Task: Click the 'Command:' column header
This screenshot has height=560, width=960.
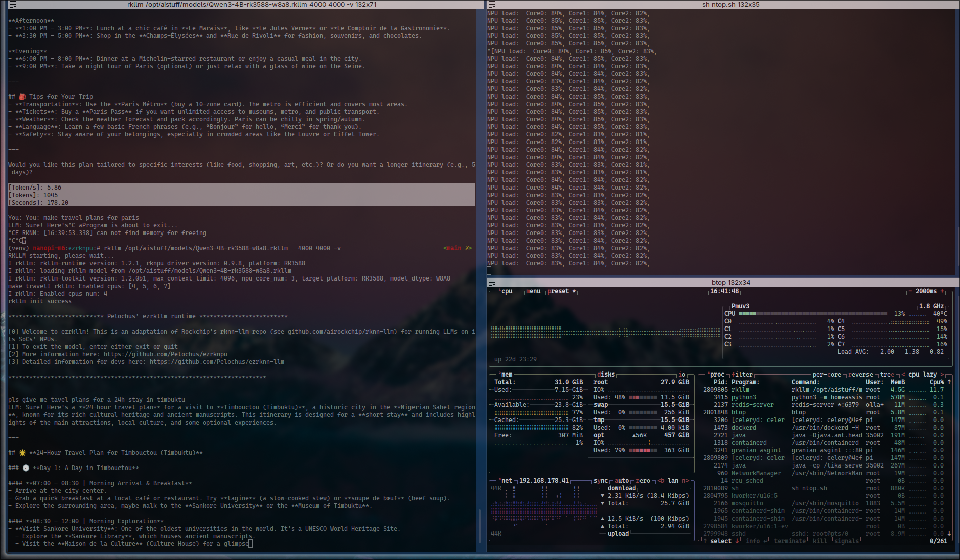Action: (805, 382)
